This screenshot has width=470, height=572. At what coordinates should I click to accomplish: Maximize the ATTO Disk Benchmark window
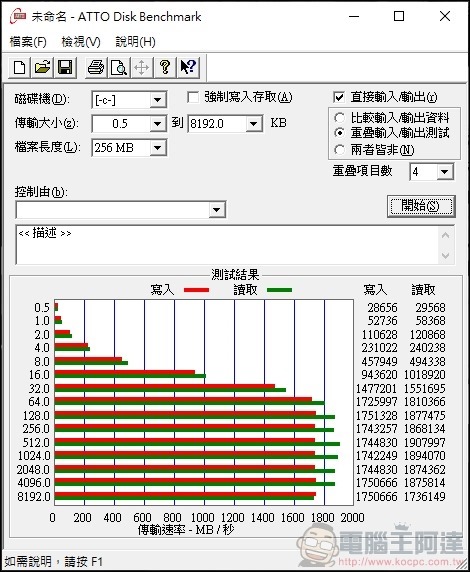pos(399,16)
